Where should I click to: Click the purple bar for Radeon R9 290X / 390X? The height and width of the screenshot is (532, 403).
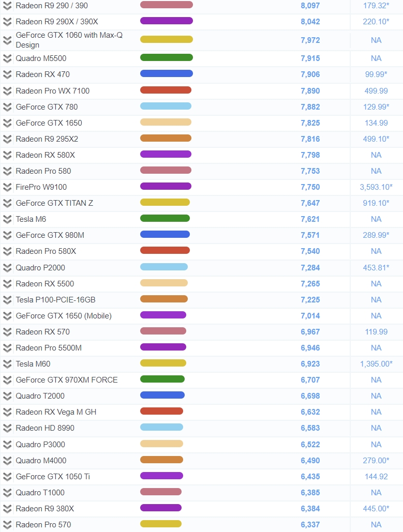click(167, 21)
